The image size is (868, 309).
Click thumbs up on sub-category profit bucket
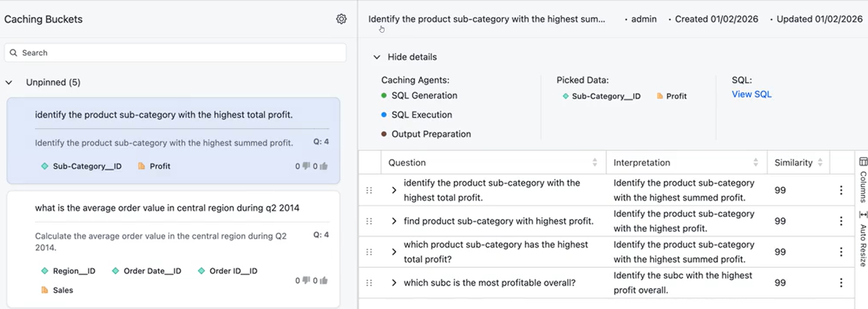[x=323, y=166]
